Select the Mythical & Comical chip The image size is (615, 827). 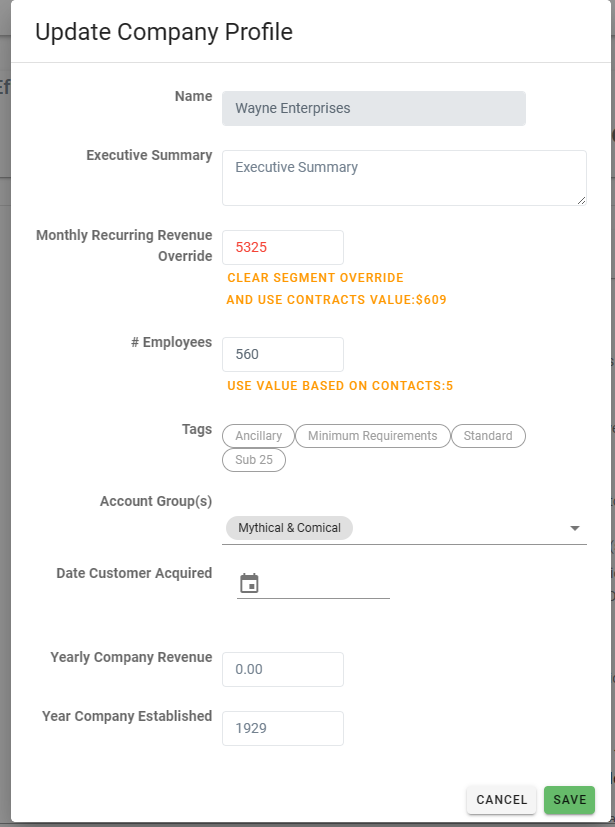click(289, 528)
